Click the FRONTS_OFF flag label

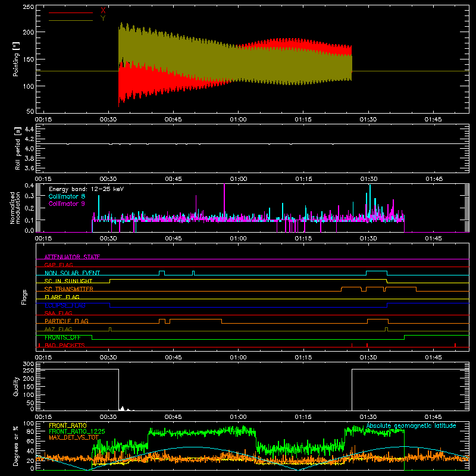point(62,337)
